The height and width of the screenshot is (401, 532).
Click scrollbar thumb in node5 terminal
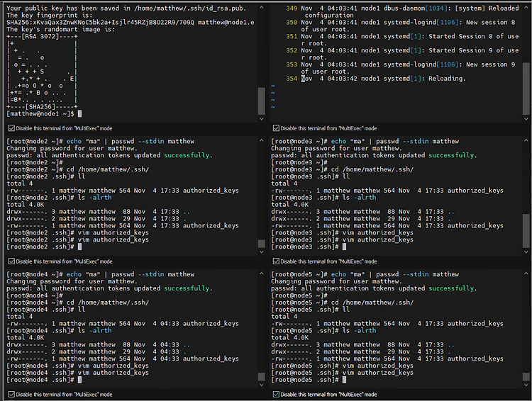tap(526, 377)
